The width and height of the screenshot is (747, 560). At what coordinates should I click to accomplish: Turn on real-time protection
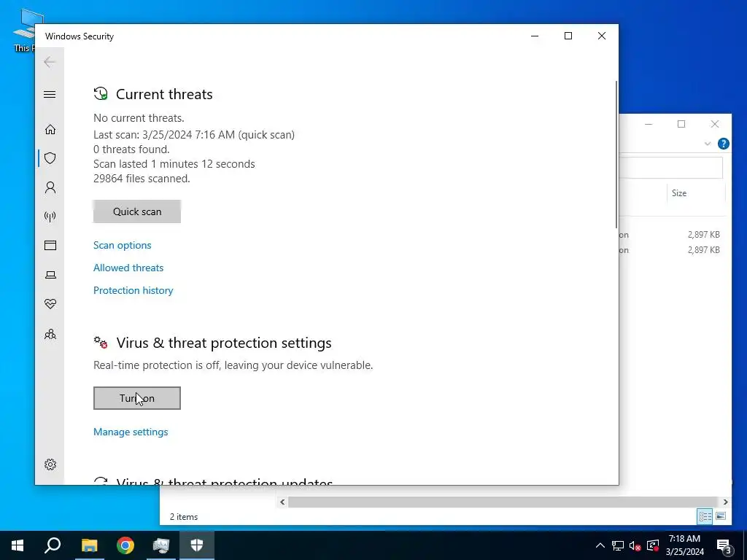point(136,398)
